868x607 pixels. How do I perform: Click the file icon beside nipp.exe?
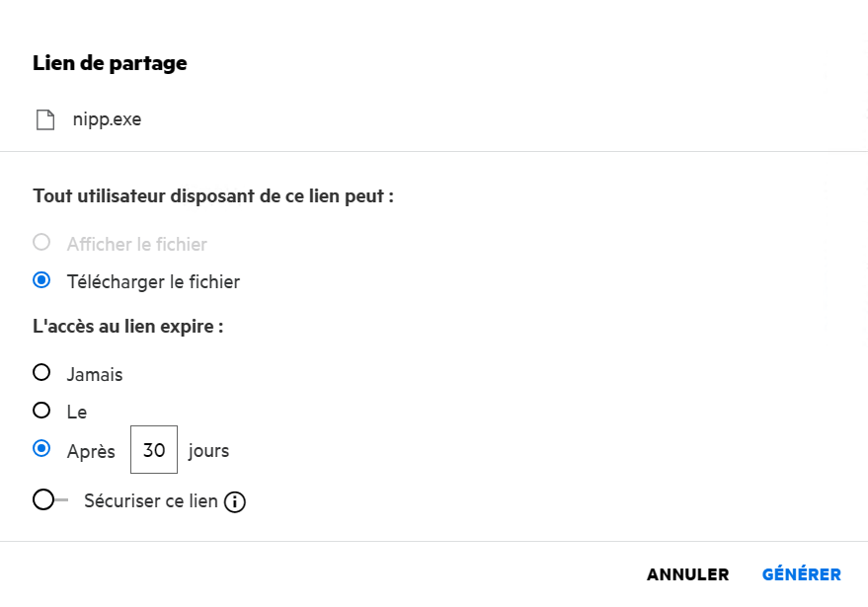[x=45, y=120]
